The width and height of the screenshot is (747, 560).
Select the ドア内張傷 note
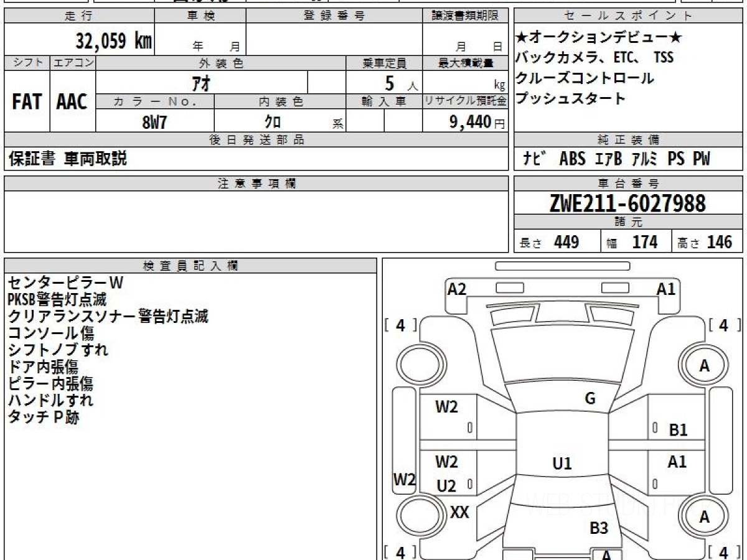(x=43, y=366)
